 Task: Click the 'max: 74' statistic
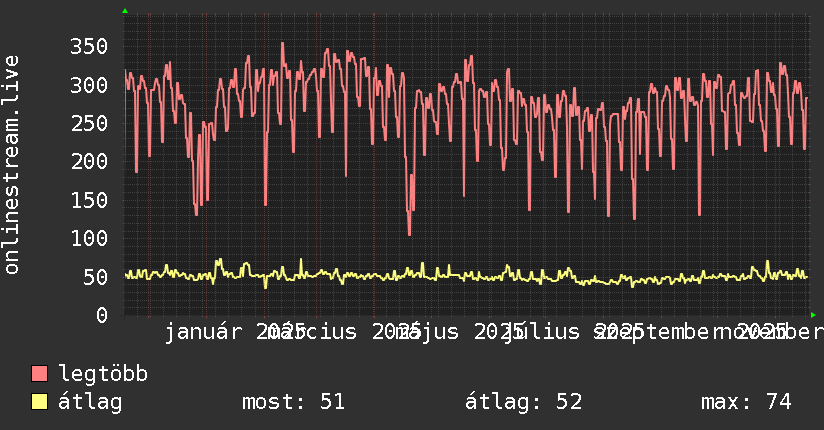(x=746, y=402)
